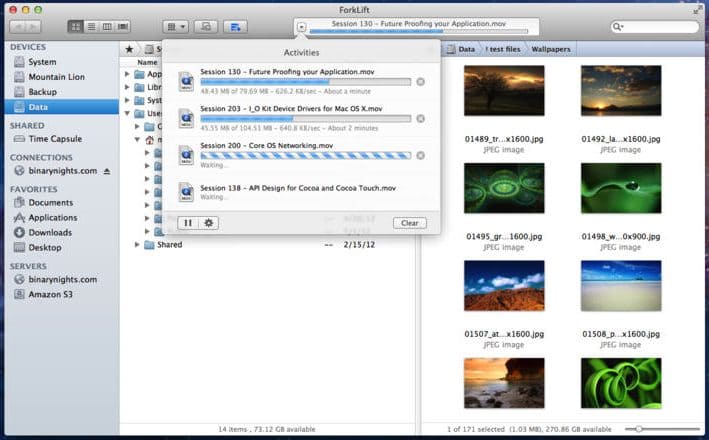Image resolution: width=709 pixels, height=440 pixels.
Task: Click the Quick Look preview toolbar icon
Action: [x=206, y=27]
